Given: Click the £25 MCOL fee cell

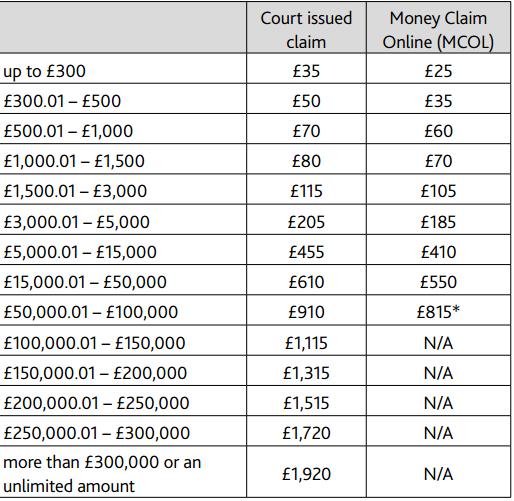Looking at the screenshot, I should tap(438, 71).
